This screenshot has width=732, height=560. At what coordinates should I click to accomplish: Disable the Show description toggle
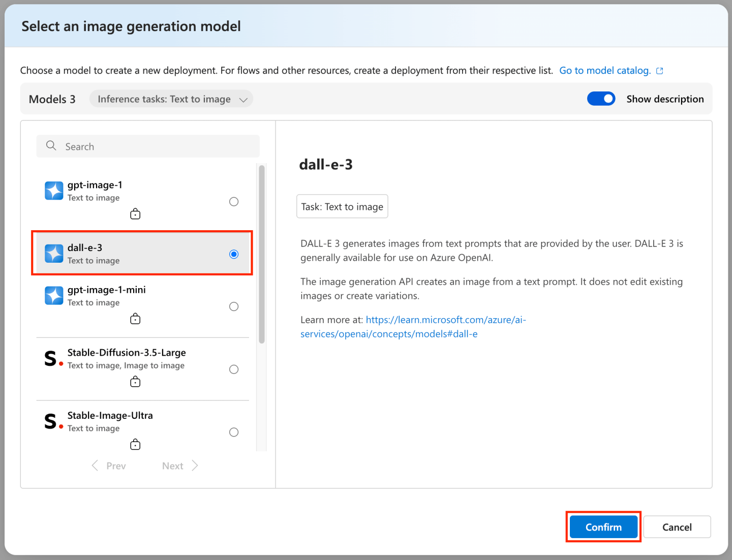tap(601, 99)
